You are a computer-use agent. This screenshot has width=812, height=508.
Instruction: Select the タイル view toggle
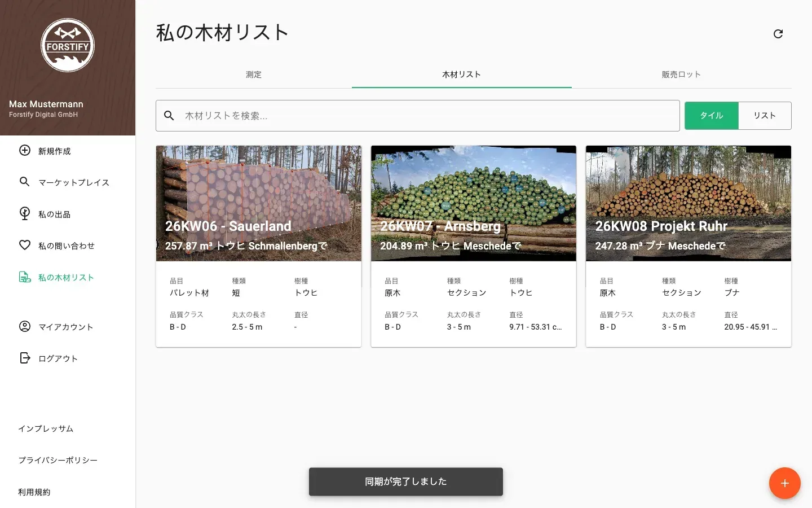tap(712, 116)
